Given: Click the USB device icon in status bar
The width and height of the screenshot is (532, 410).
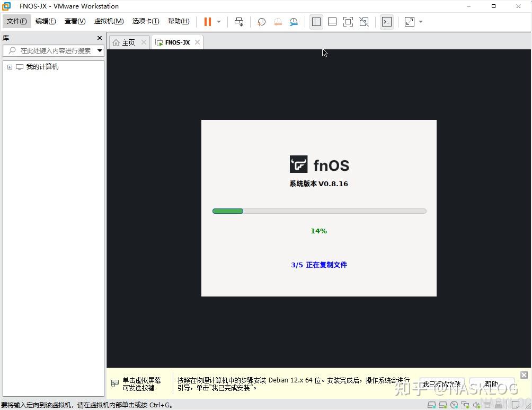Looking at the screenshot, I should (x=486, y=405).
